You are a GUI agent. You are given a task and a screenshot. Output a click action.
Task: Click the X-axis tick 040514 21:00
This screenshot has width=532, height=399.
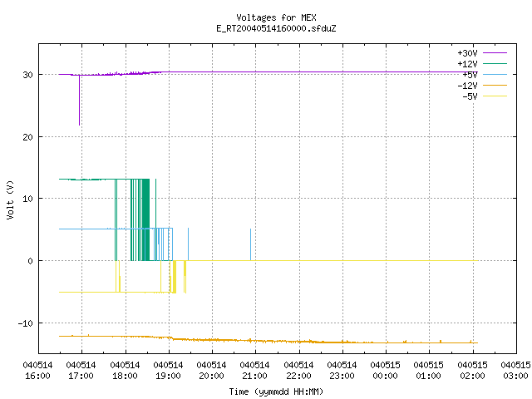(x=255, y=371)
